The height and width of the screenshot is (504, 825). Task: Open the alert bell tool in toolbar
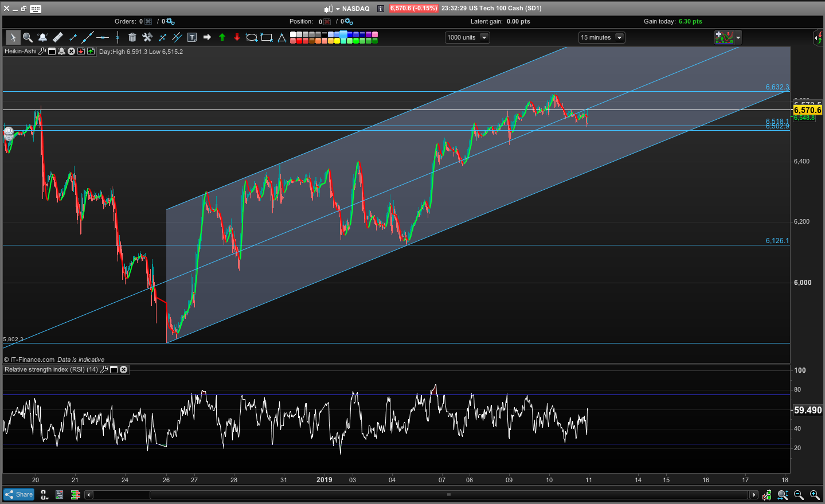42,37
